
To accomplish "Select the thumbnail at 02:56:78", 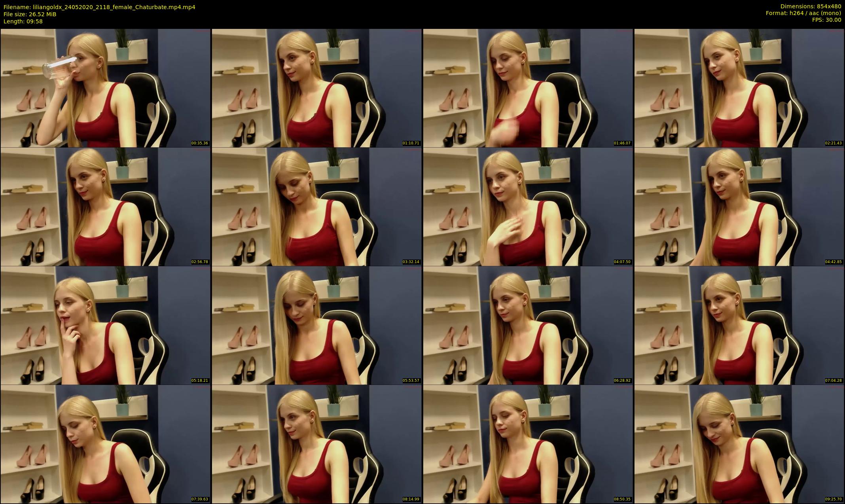I will 105,207.
